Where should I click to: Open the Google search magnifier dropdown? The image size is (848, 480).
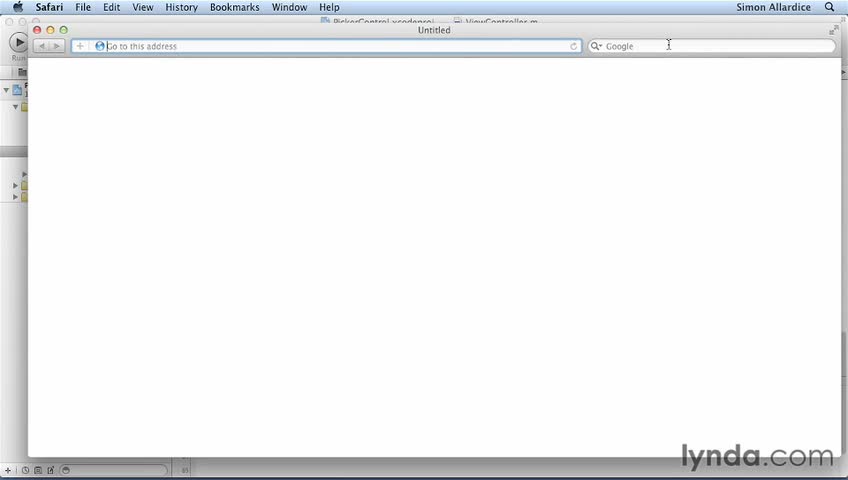(x=596, y=46)
